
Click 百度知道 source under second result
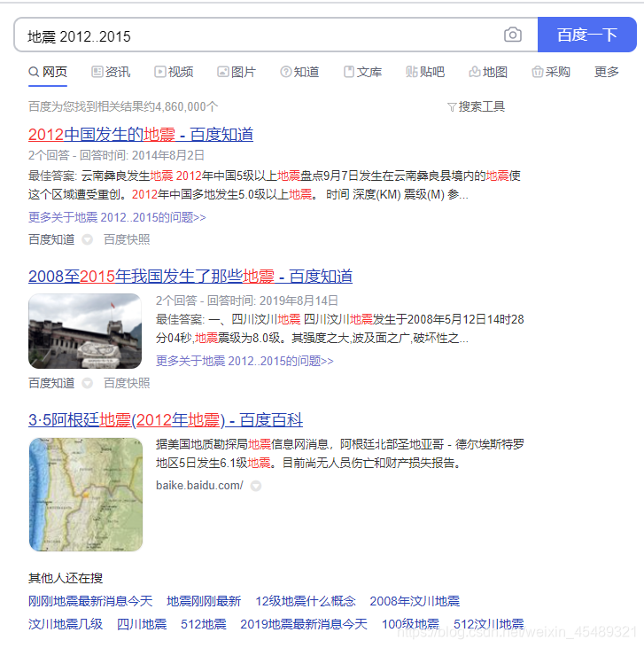tap(51, 383)
